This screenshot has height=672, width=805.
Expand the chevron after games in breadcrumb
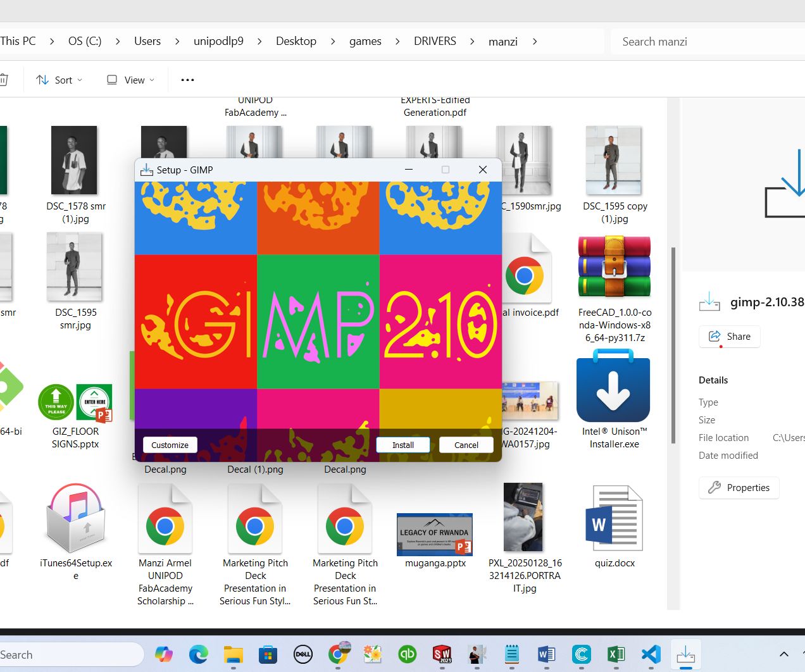point(397,41)
